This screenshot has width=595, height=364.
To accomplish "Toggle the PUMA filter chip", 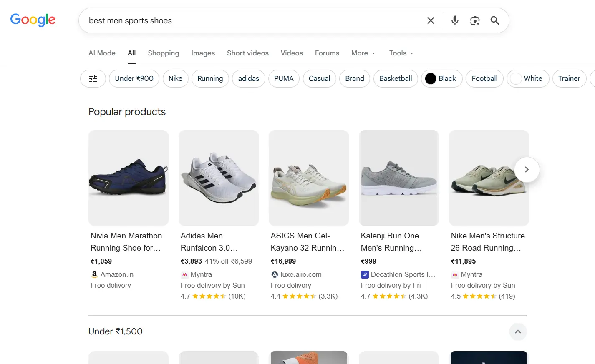I will (x=284, y=78).
